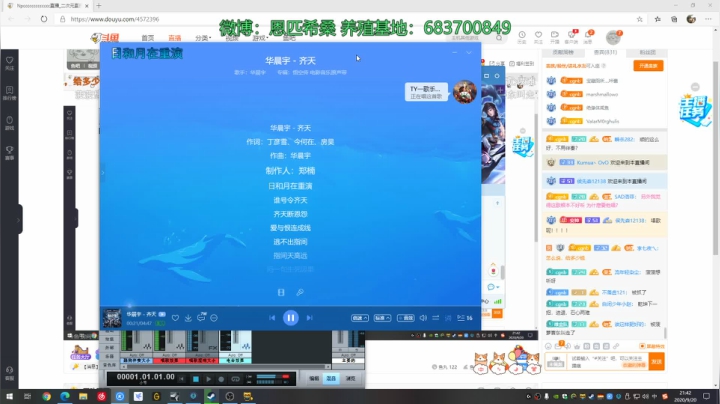
Task: Pause the song in the music player
Action: pyautogui.click(x=291, y=318)
